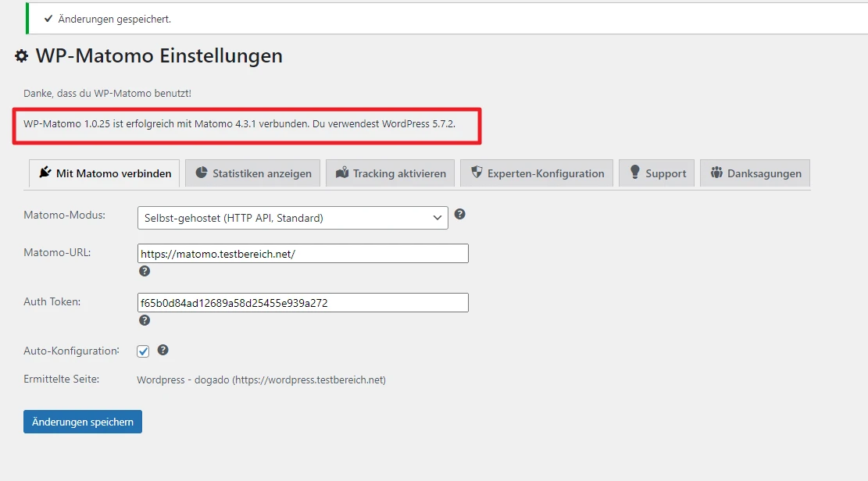
Task: Click into the Matomo-URL input field
Action: click(302, 254)
